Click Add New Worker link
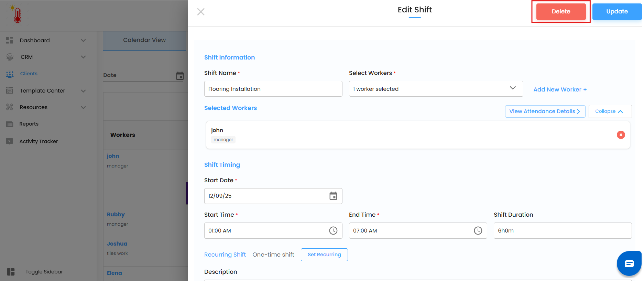 pos(560,89)
